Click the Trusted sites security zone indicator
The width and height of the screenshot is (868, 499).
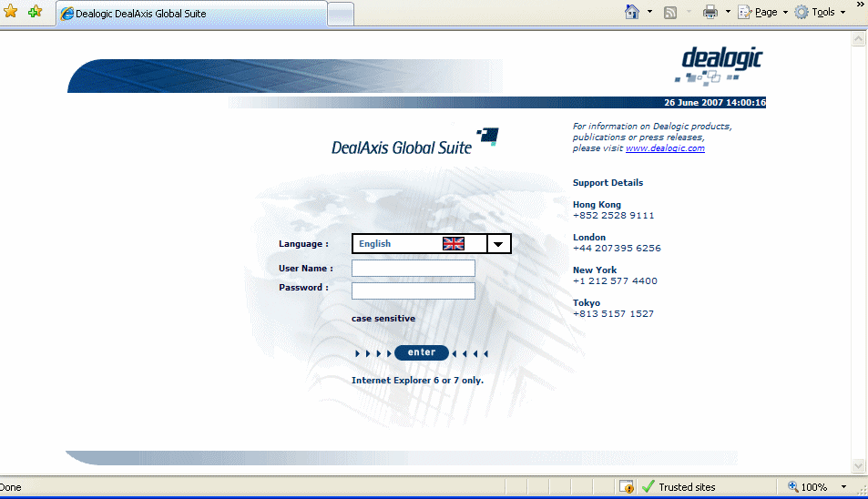679,487
